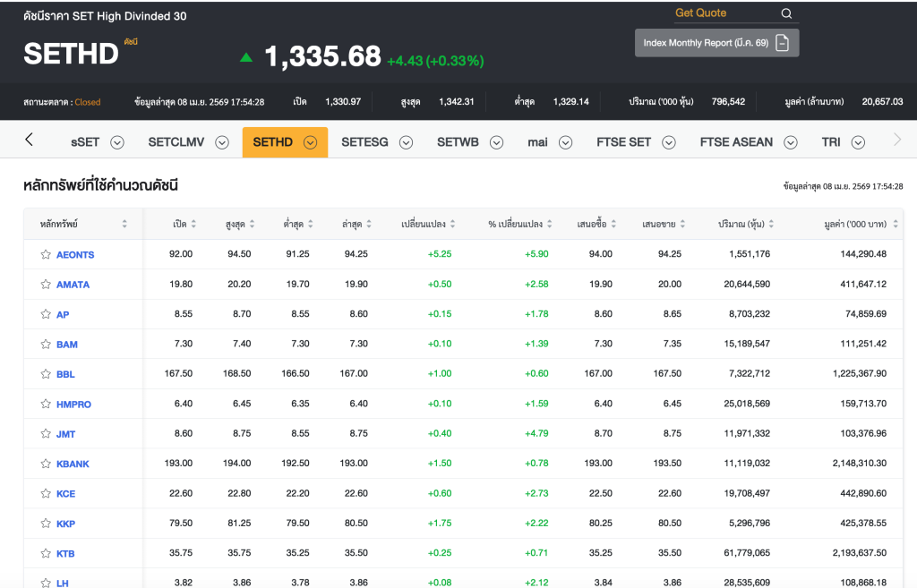Open the KKP stock link
Viewport: 917px width, 588px height.
coord(65,524)
